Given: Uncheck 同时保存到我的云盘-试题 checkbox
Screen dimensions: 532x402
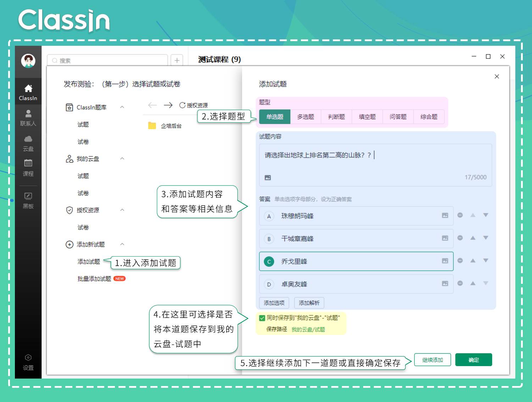Looking at the screenshot, I should 262,318.
